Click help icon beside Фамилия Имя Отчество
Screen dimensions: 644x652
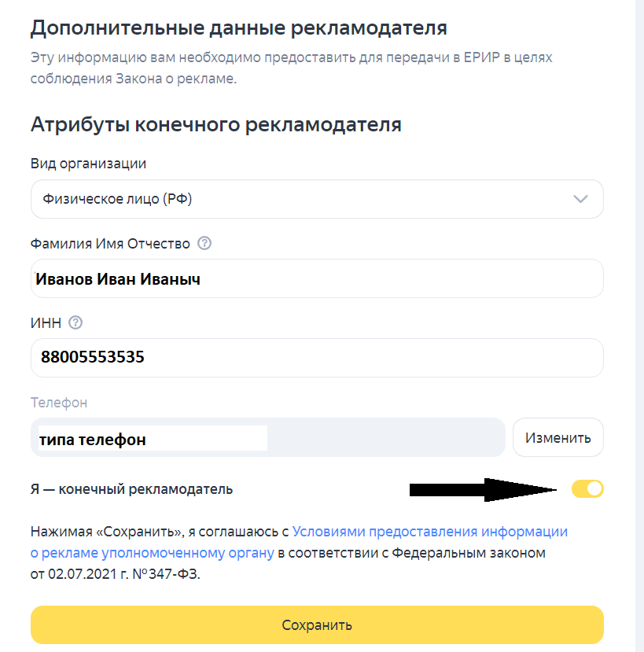(204, 244)
